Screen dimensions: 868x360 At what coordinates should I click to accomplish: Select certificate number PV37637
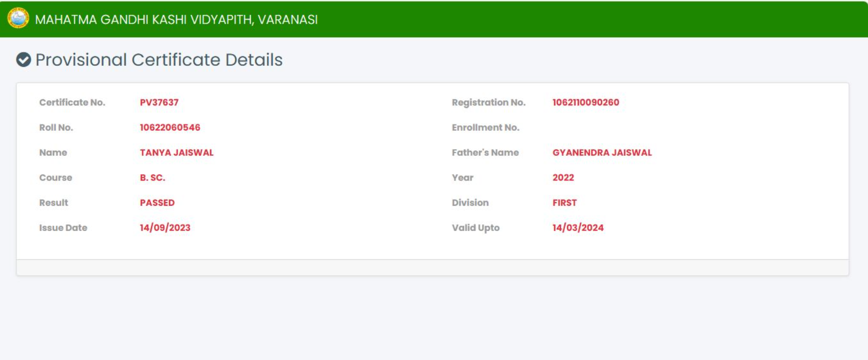tap(159, 102)
